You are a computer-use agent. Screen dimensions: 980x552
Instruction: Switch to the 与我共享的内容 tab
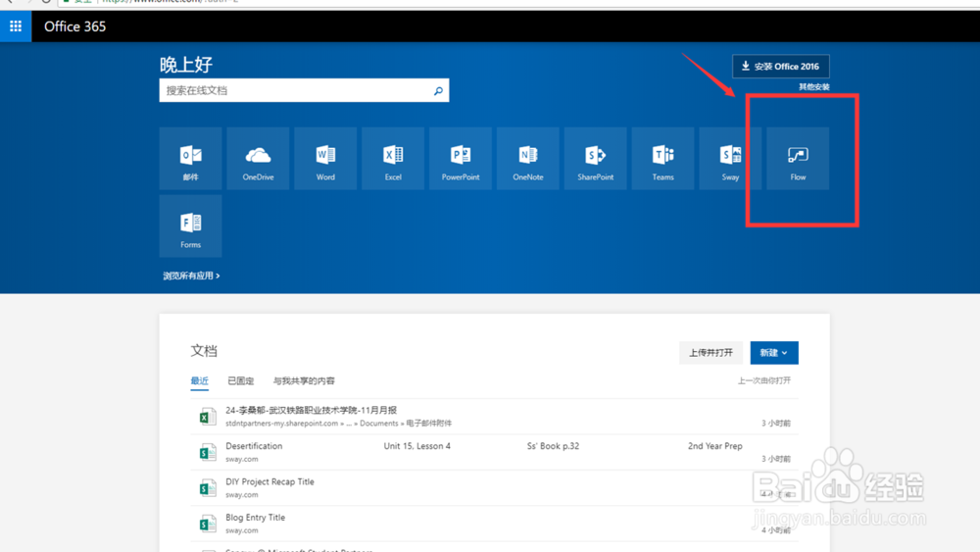coord(304,380)
